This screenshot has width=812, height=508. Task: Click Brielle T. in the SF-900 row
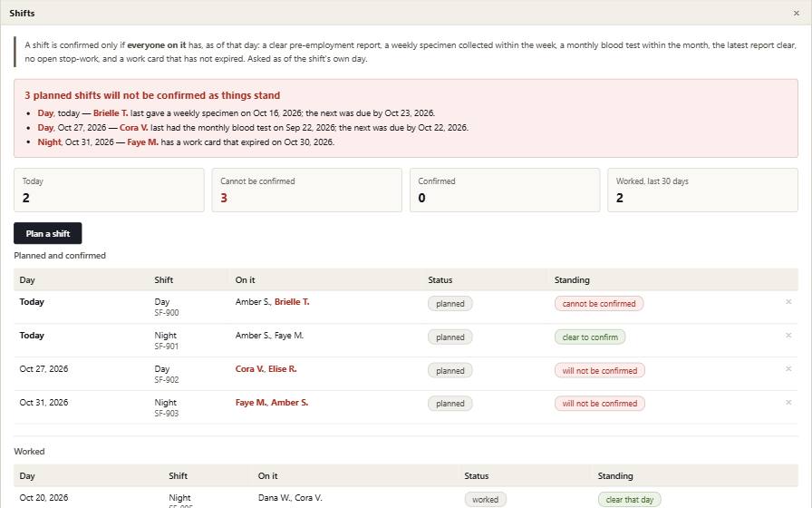pos(292,302)
